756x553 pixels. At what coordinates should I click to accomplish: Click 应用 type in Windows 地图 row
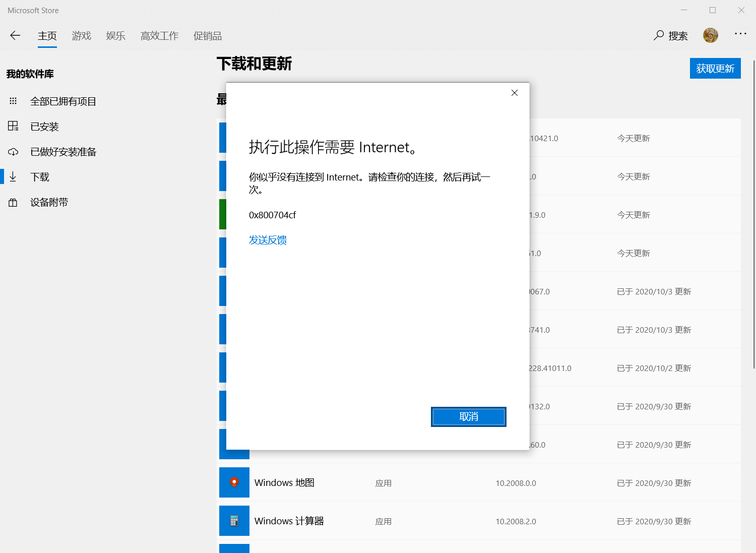click(383, 483)
